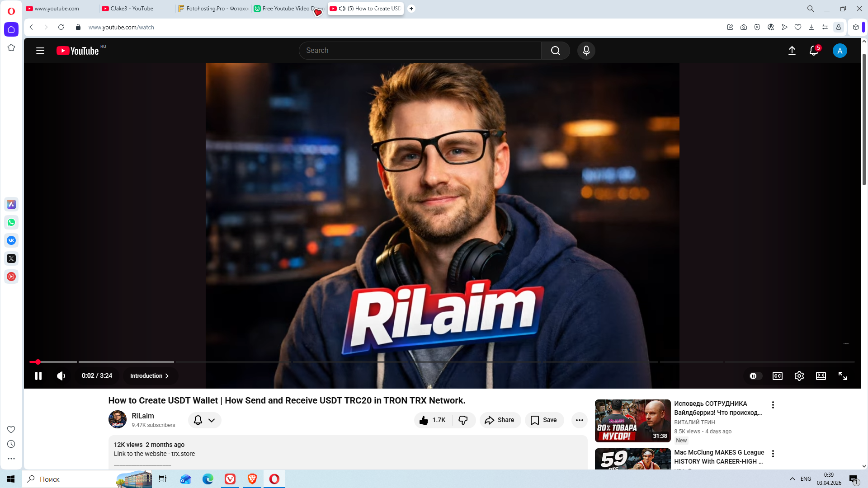
Task: Dislike this video
Action: tap(463, 420)
